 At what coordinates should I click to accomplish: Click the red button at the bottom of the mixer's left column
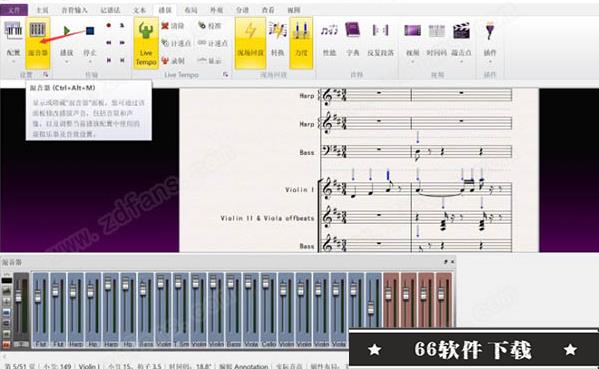(x=6, y=345)
